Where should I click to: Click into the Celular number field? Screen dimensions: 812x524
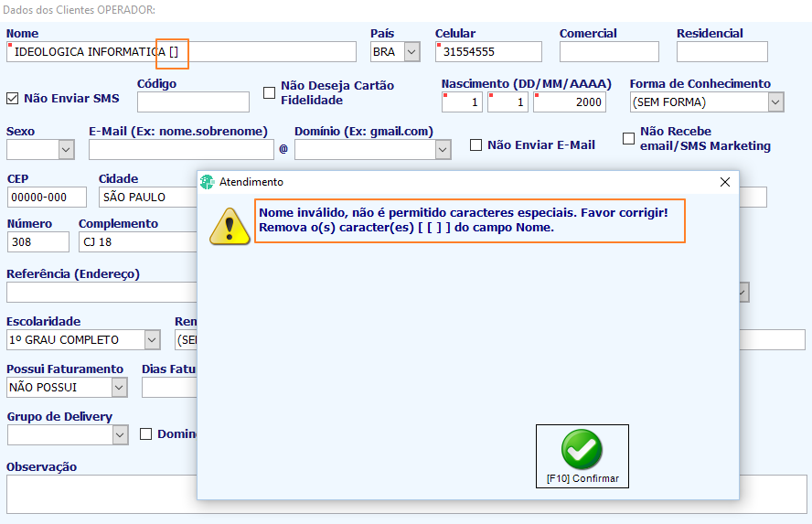pyautogui.click(x=488, y=52)
